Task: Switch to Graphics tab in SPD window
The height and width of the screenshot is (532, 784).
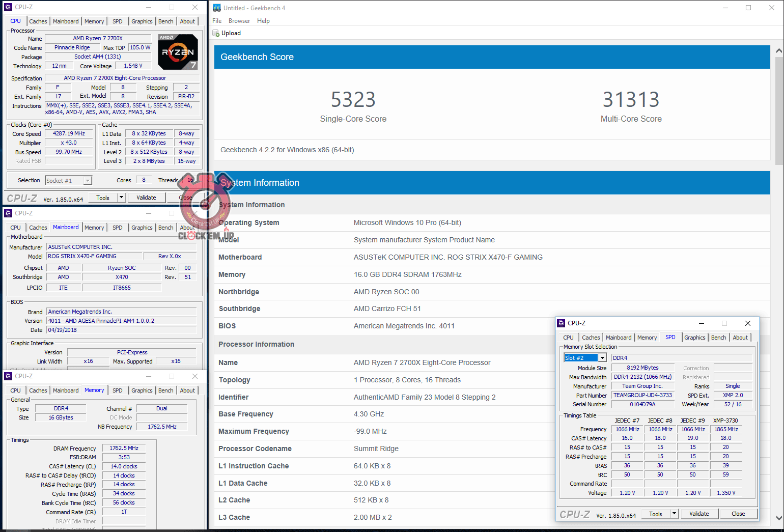Action: (x=694, y=338)
